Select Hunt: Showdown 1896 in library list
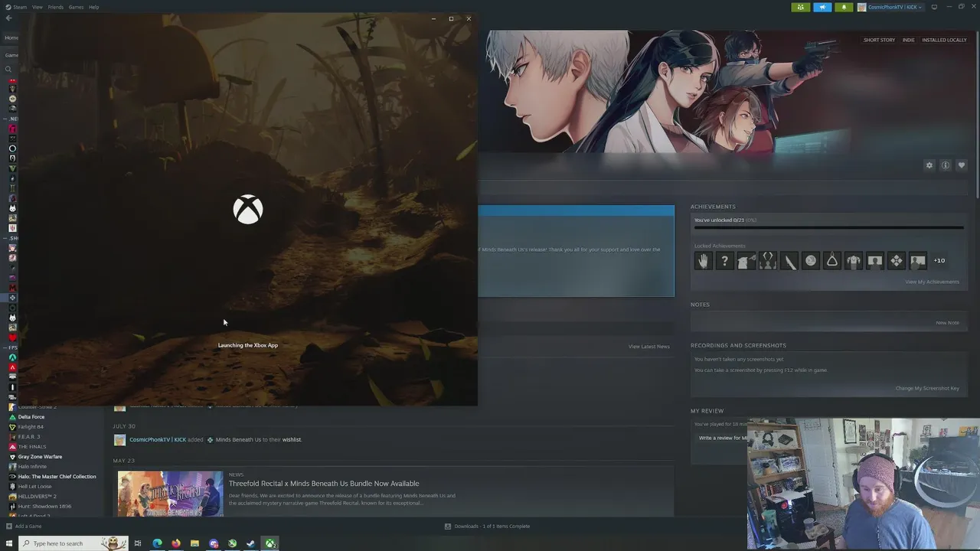This screenshot has width=980, height=551. point(44,507)
